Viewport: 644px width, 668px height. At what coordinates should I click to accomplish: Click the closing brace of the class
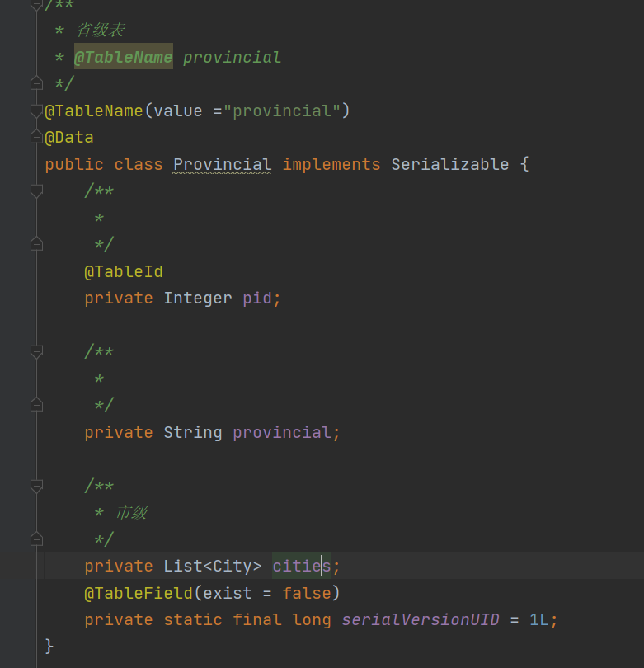pos(49,645)
